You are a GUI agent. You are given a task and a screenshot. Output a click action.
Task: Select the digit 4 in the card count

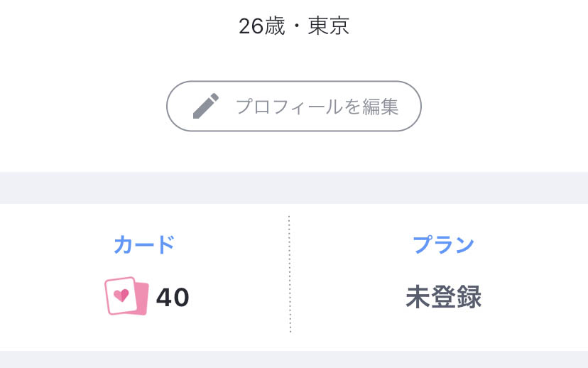(164, 298)
